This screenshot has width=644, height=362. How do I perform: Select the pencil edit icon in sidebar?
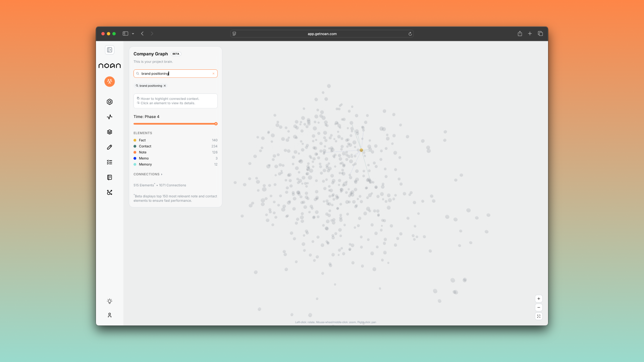[x=109, y=147]
